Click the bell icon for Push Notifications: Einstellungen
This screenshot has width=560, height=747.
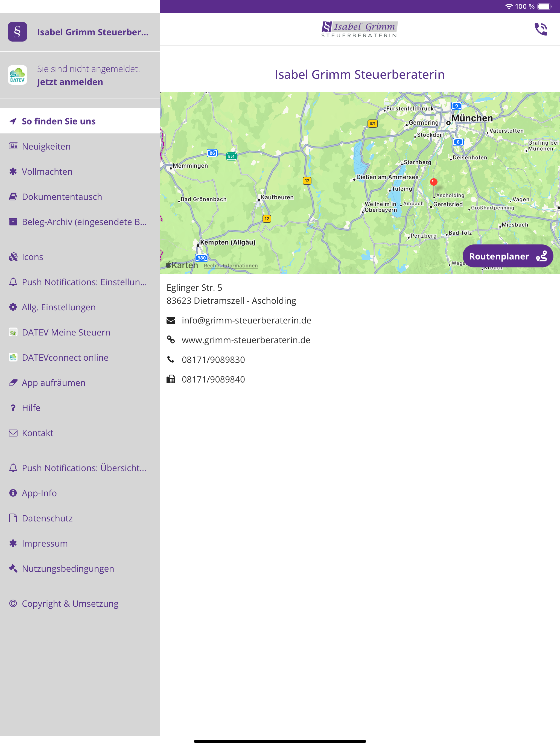(13, 282)
